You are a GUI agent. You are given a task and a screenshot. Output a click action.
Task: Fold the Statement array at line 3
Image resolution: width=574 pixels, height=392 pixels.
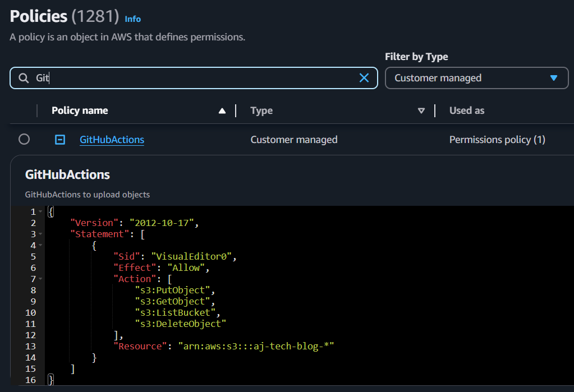[x=41, y=234]
